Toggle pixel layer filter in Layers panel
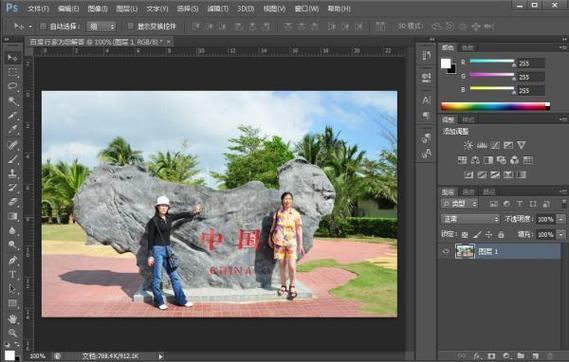 pyautogui.click(x=494, y=204)
